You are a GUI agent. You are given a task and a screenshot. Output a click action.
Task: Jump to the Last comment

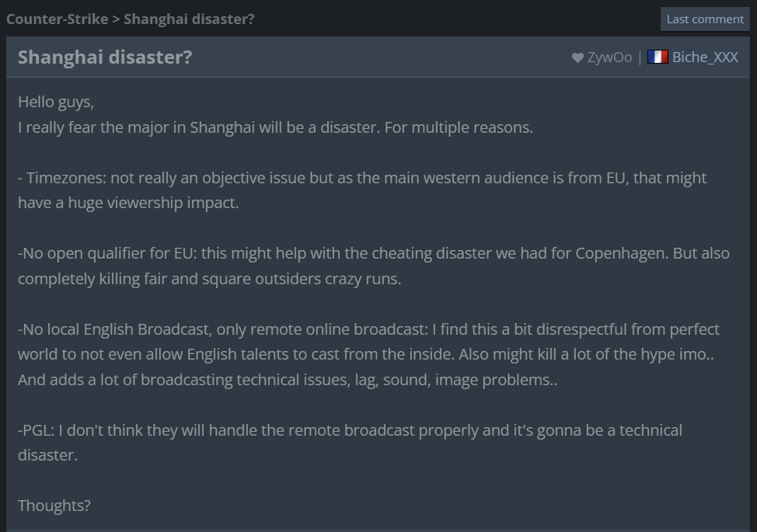tap(705, 19)
